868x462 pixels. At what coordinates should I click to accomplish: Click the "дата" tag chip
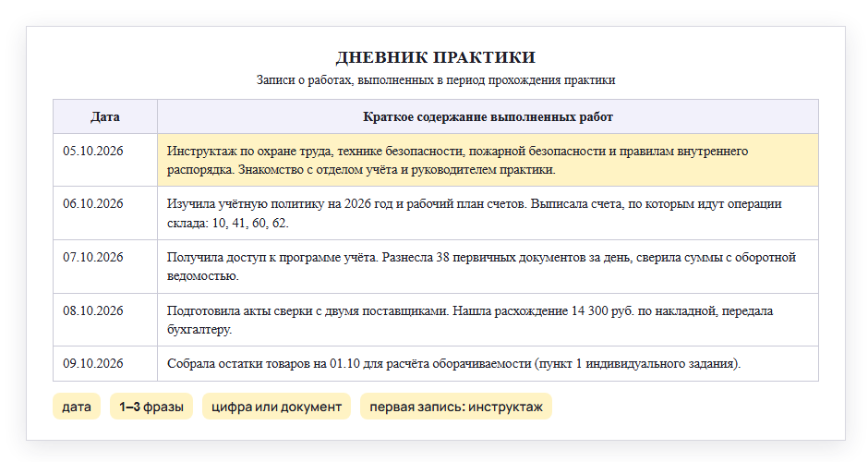pyautogui.click(x=77, y=407)
